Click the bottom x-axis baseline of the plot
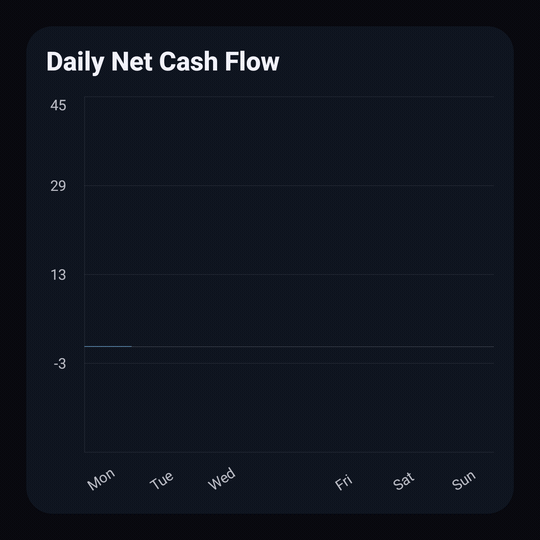Viewport: 540px width, 540px height. (289, 452)
